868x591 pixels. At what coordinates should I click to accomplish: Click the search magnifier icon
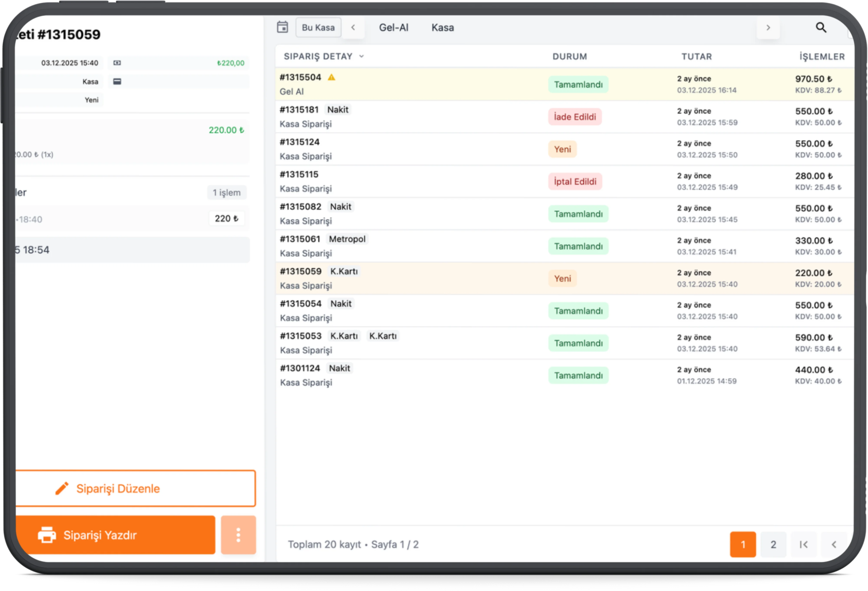pos(821,27)
